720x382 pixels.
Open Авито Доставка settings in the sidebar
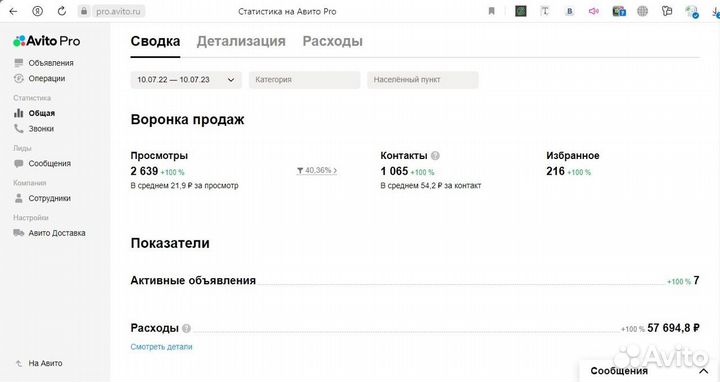(x=57, y=233)
